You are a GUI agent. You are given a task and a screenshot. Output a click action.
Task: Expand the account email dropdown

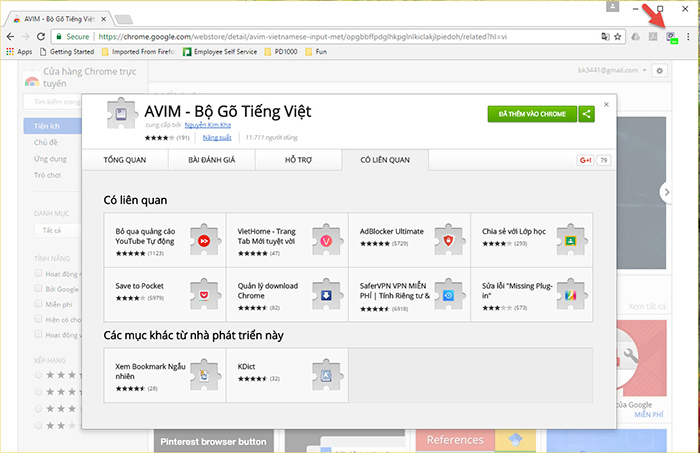click(x=612, y=71)
